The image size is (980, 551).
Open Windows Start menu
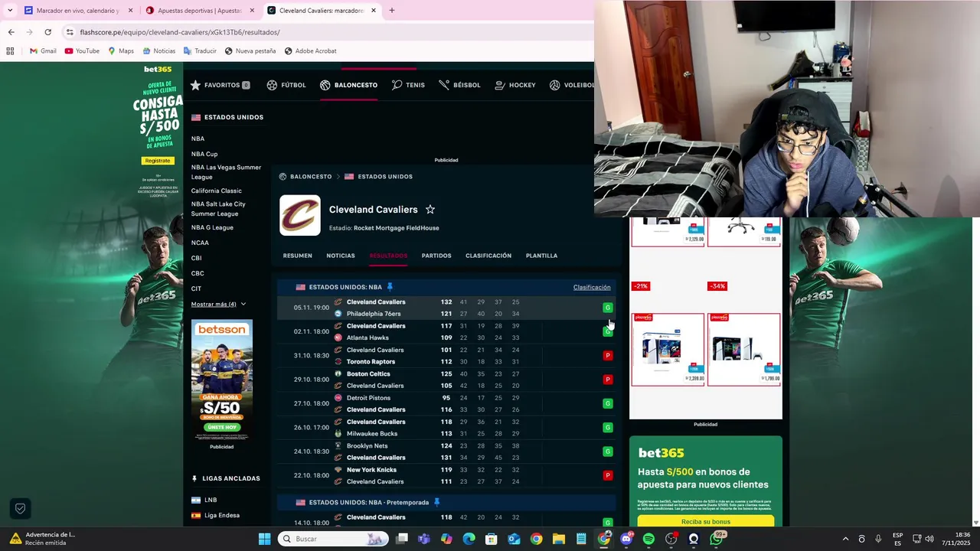click(264, 539)
